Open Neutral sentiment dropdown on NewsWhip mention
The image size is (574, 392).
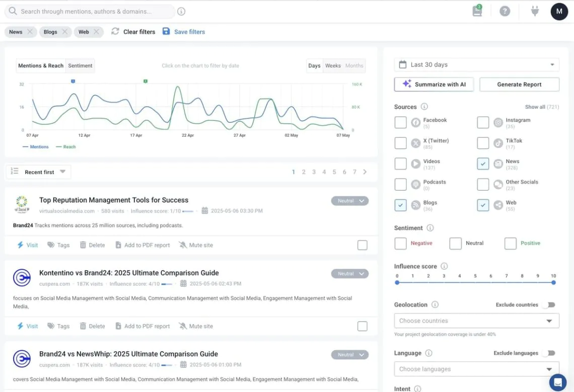(x=349, y=355)
